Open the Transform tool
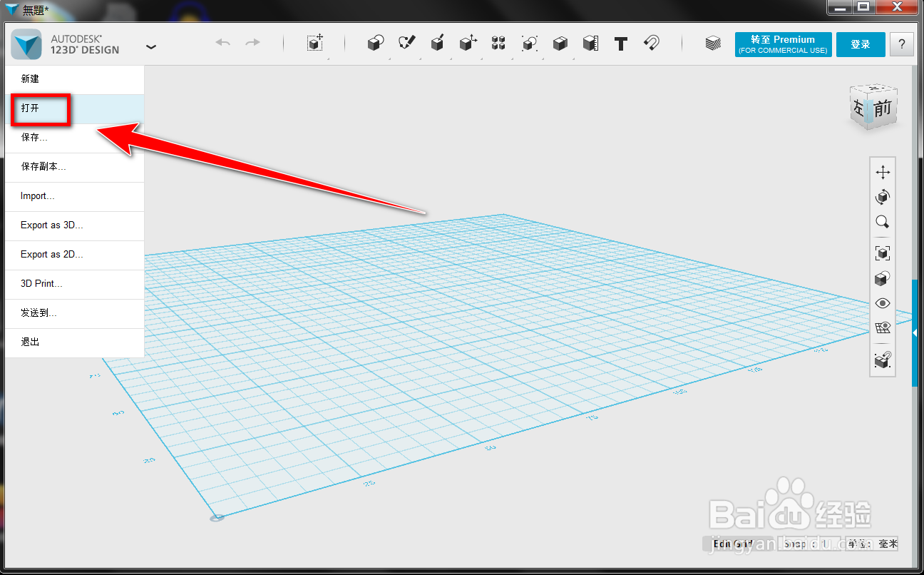The height and width of the screenshot is (575, 924). (315, 43)
